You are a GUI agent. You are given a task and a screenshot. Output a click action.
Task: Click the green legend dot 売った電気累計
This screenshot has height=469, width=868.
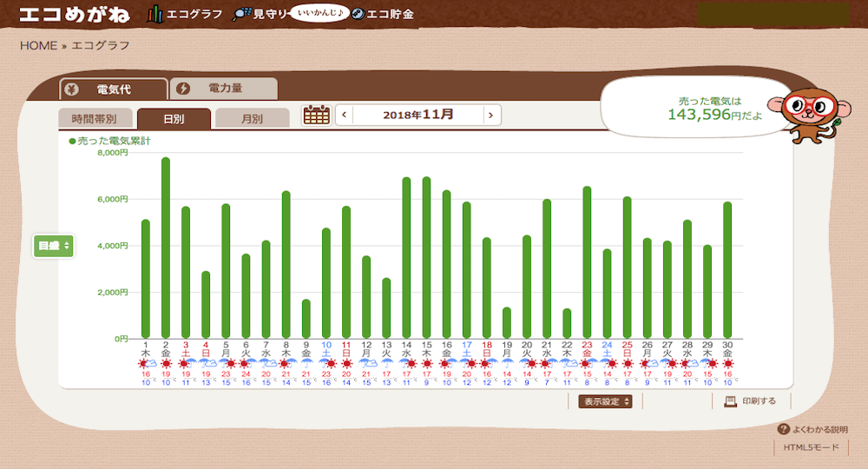tap(72, 142)
